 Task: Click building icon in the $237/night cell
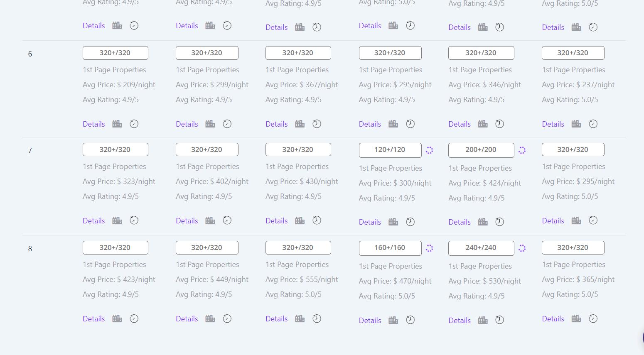click(576, 124)
